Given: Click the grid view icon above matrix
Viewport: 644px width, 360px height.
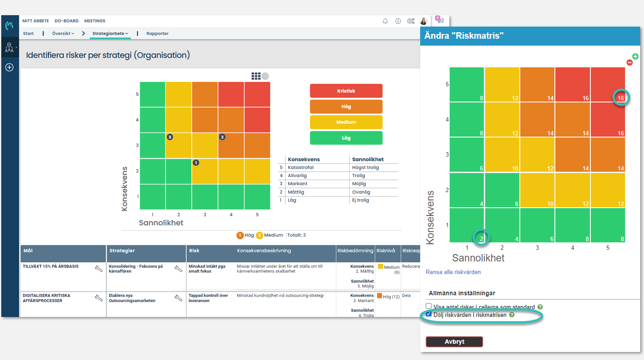Looking at the screenshot, I should coord(256,76).
